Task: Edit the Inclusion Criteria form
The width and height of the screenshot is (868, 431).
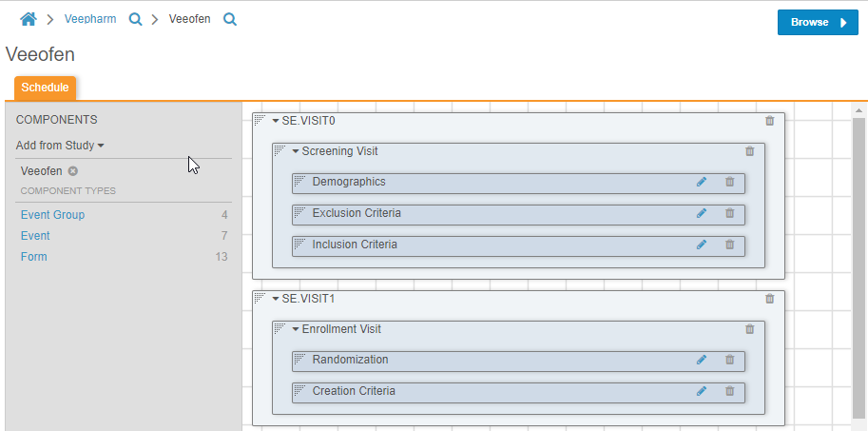Action: pyautogui.click(x=702, y=245)
